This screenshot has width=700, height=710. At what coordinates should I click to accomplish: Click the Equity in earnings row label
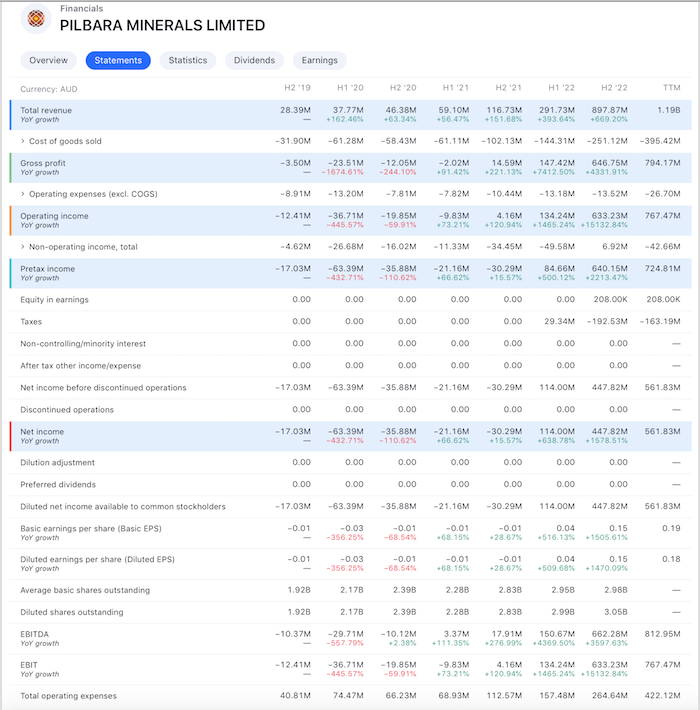(54, 300)
